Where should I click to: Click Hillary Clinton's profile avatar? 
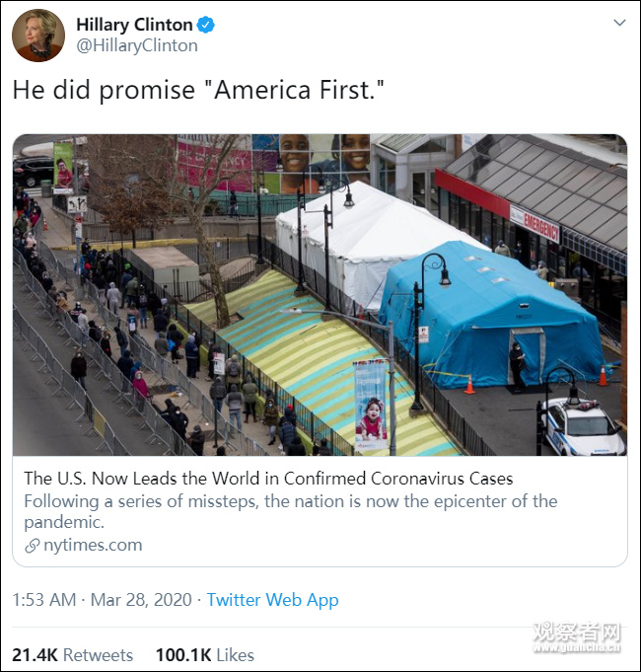pos(38,35)
